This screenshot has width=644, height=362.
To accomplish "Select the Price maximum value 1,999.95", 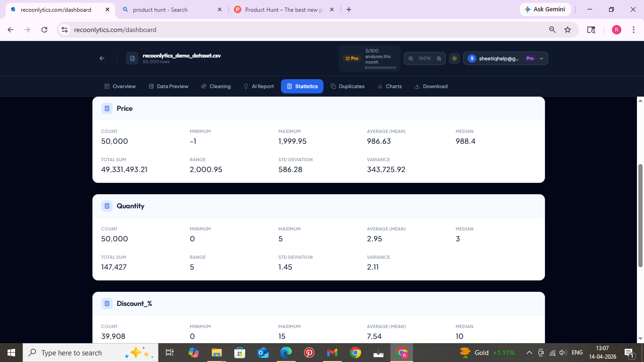I will tap(292, 141).
